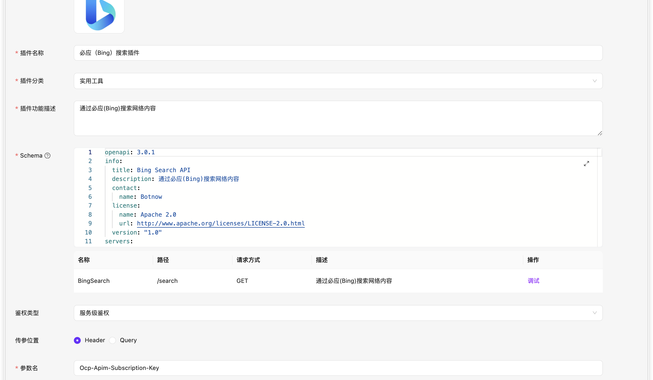Focus the plugin description textarea
This screenshot has width=653, height=380.
tap(338, 118)
